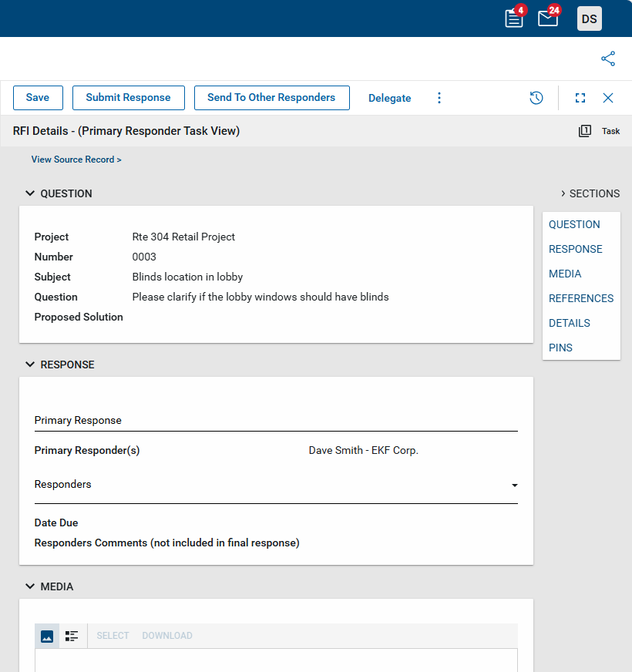Click the Submit Response button
The height and width of the screenshot is (672, 632).
[x=128, y=98]
